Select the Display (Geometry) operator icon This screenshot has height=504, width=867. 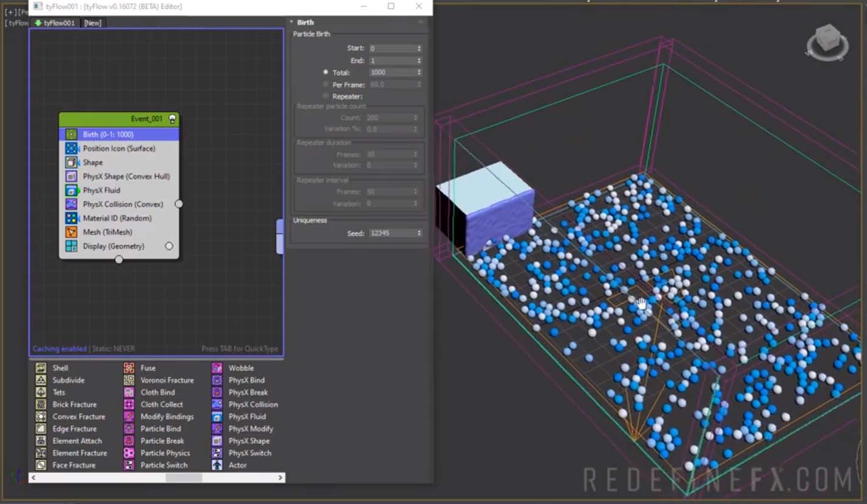click(72, 246)
